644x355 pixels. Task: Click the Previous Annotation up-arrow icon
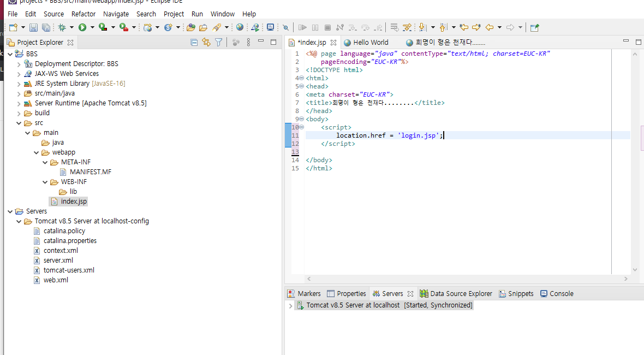point(443,27)
